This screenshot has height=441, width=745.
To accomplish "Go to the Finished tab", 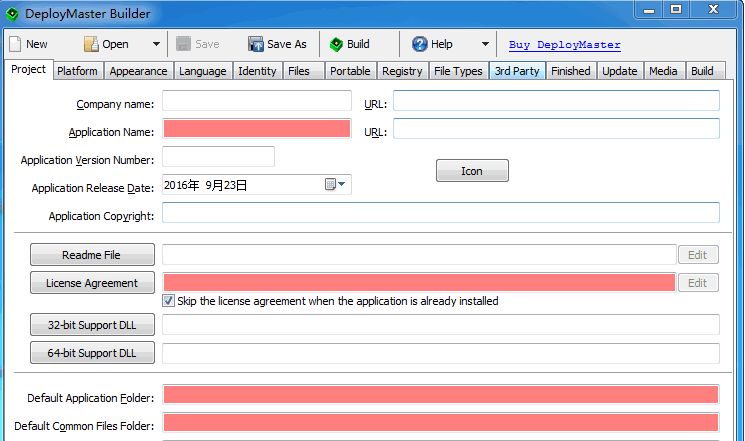I will click(571, 71).
